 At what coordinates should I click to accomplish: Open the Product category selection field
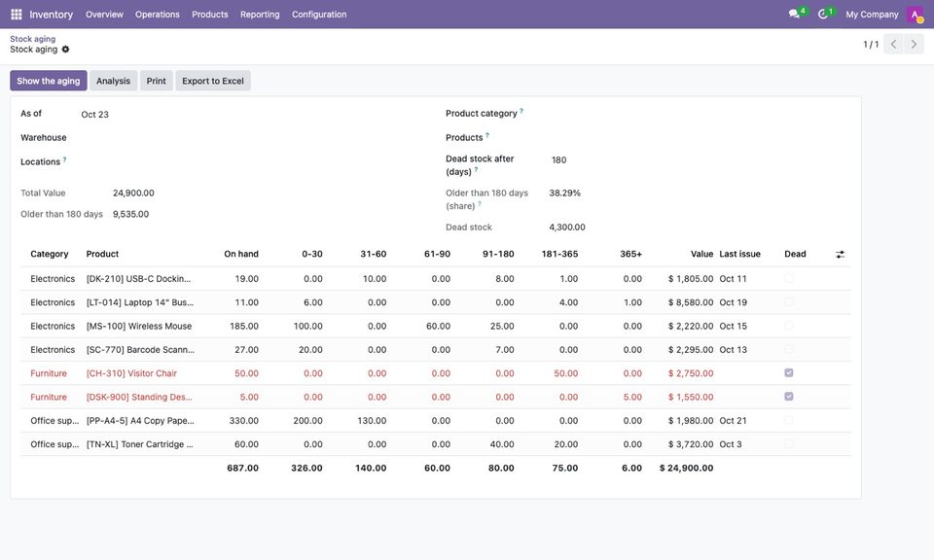point(699,114)
